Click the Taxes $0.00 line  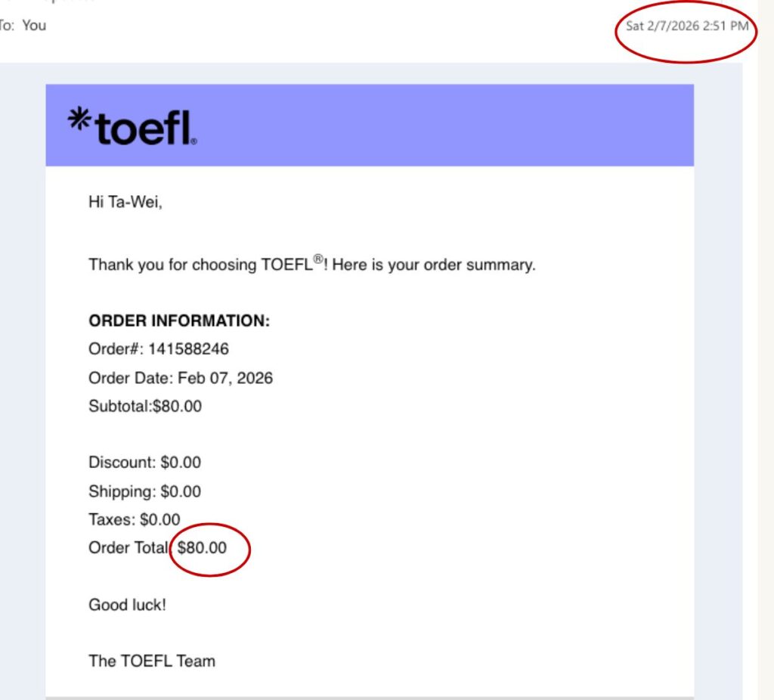coord(135,519)
